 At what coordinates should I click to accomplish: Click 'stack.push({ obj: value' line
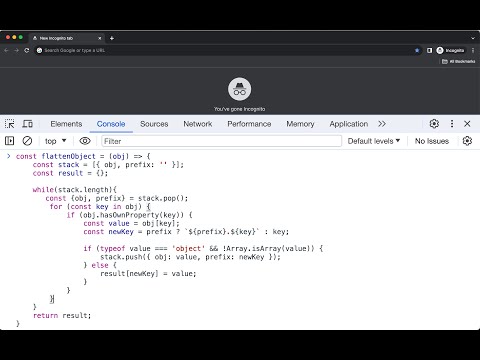point(190,257)
